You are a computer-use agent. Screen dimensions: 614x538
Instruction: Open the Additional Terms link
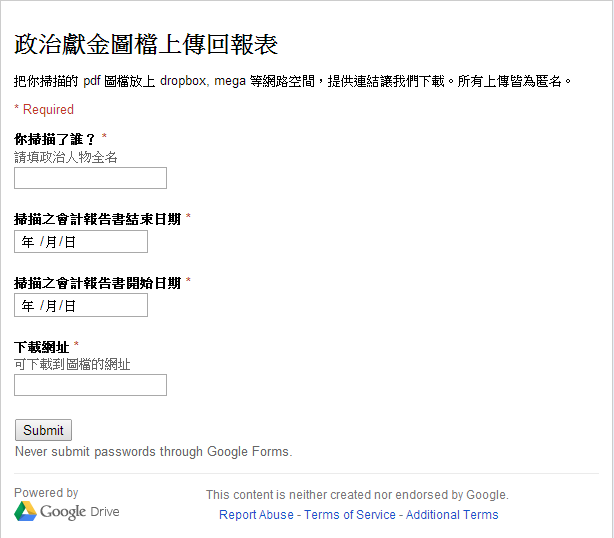coord(452,515)
